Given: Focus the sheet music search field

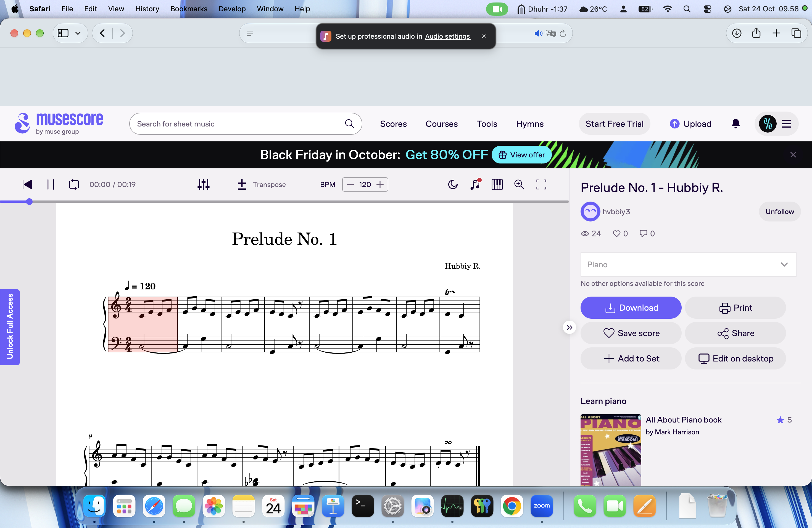Looking at the screenshot, I should (245, 124).
